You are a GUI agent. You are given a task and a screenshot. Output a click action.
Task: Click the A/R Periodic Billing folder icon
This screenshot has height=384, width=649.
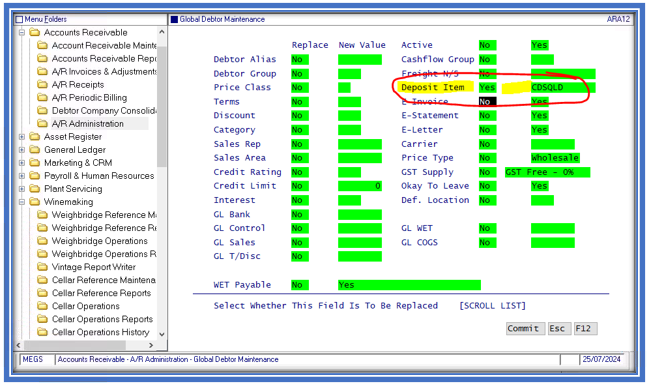coord(42,98)
